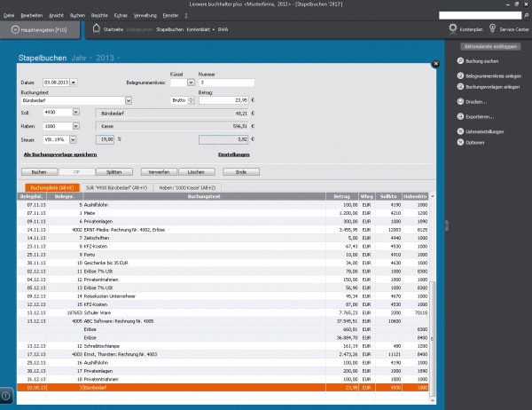Open the Extras menu
532x410 pixels.
121,15
